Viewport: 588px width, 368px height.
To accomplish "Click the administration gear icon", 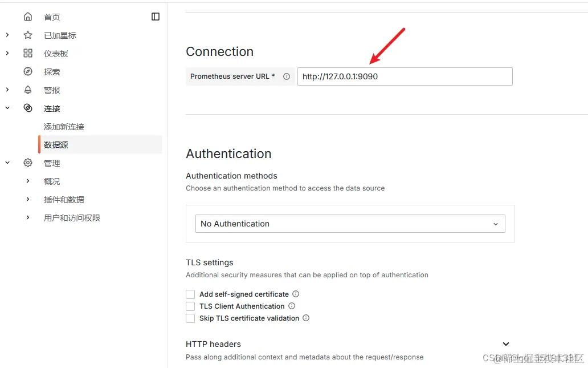I will click(28, 163).
